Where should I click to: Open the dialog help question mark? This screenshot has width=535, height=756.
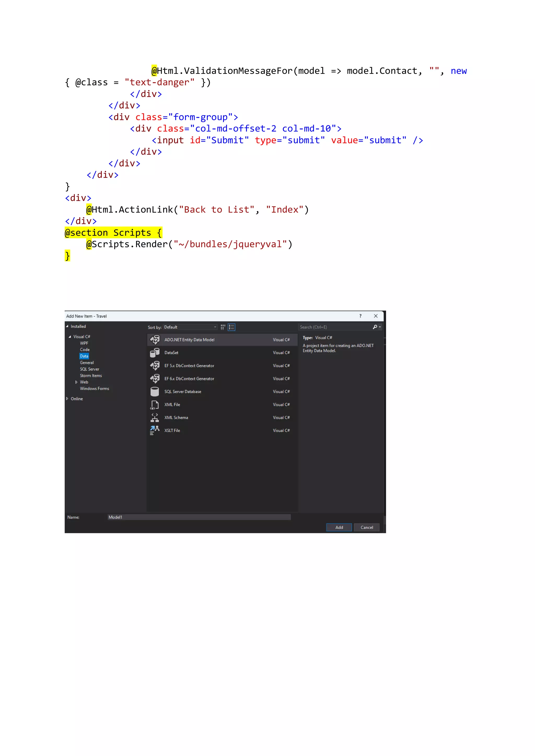coord(360,316)
